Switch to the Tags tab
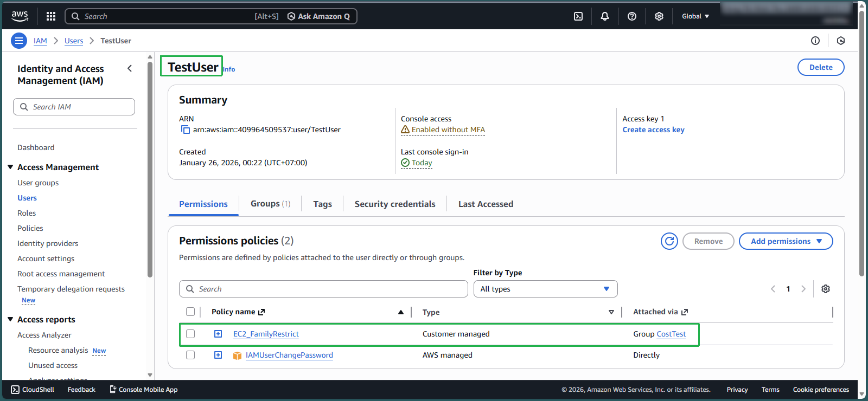The image size is (868, 401). pyautogui.click(x=322, y=204)
